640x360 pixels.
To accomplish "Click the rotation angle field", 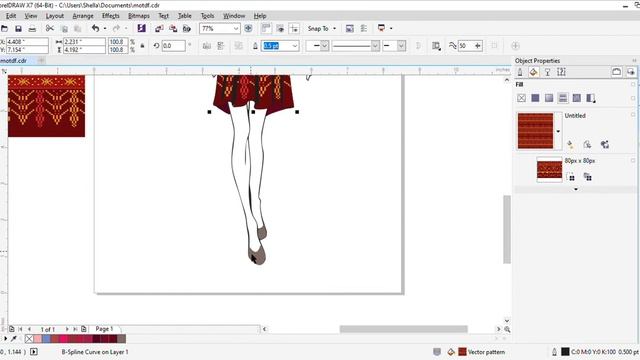I will point(173,46).
